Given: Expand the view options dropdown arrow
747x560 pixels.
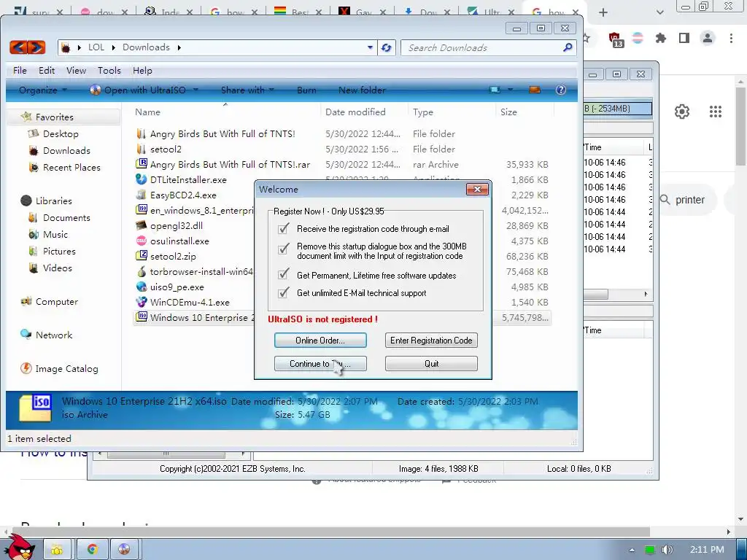Looking at the screenshot, I should coord(510,90).
